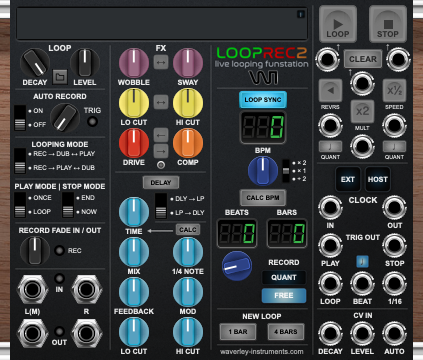This screenshot has width=423, height=360.
Task: Flip the DLY→LP / LP→DLY routing switch
Action: pos(161,206)
